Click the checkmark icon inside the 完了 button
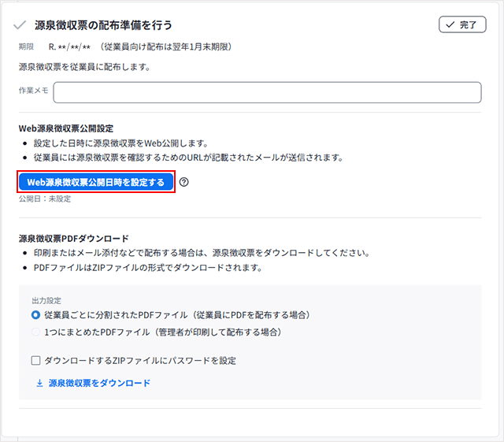Screen dimensions: 504x442 point(450,25)
